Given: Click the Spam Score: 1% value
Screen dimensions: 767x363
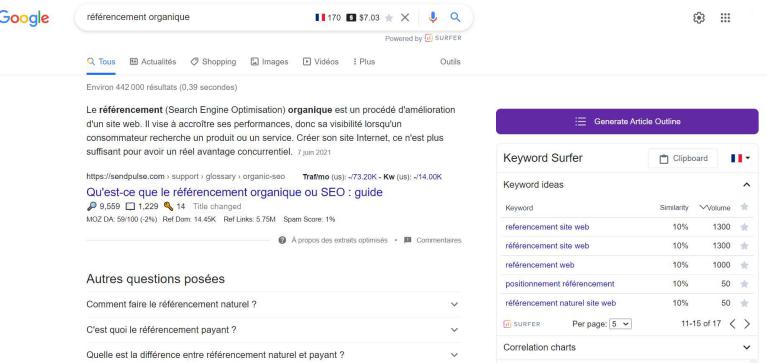Looking at the screenshot, I should click(309, 219).
